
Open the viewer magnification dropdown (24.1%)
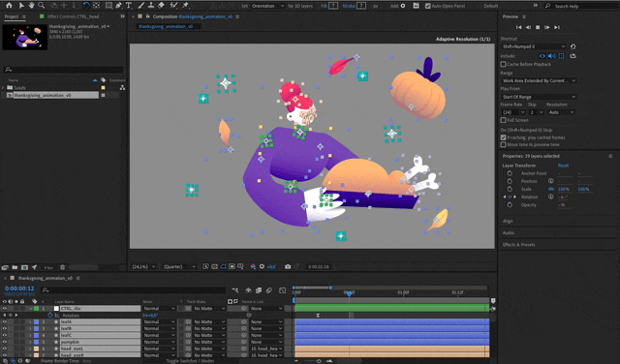(x=144, y=267)
